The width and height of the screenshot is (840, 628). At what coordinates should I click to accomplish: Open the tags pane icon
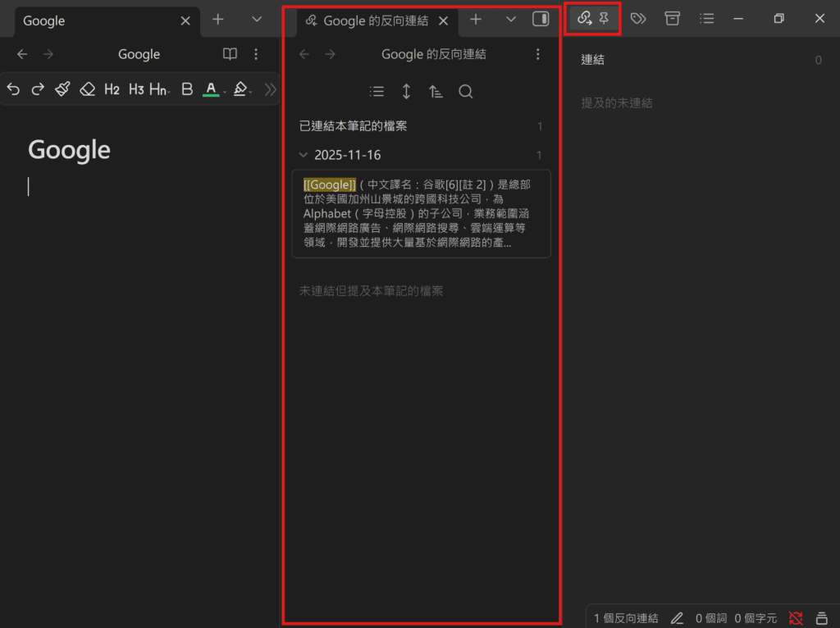coord(638,19)
